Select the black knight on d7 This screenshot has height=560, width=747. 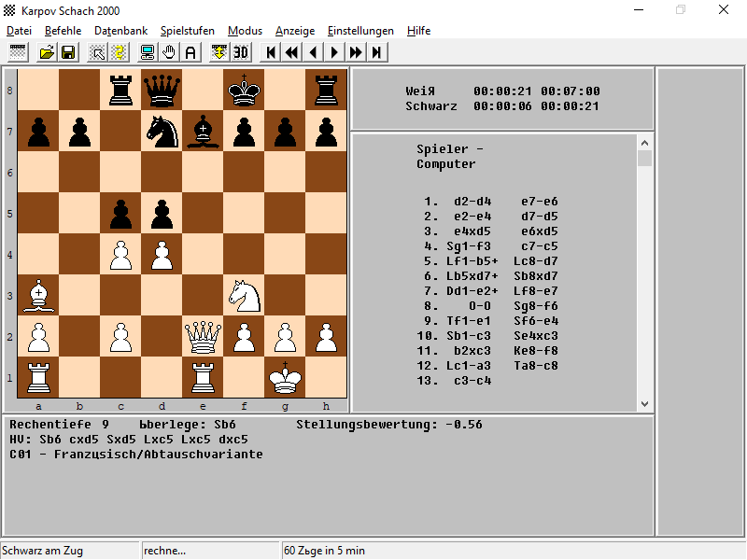tap(162, 131)
